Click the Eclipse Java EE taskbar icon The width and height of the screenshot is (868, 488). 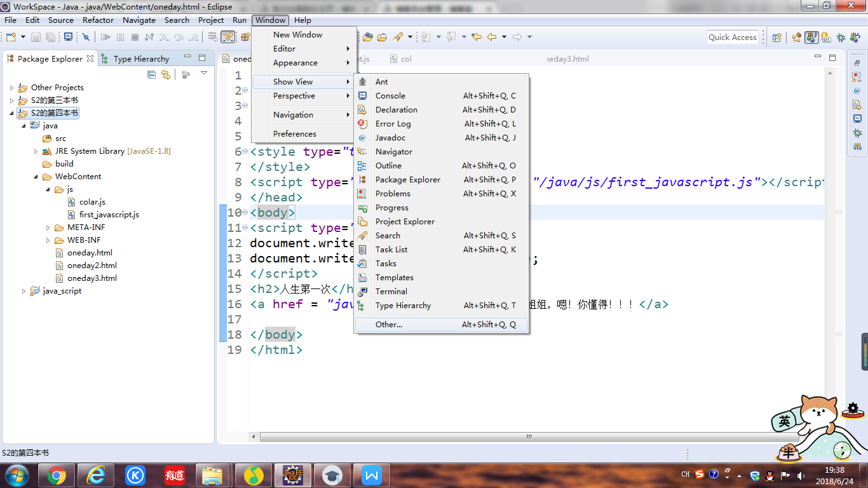(293, 475)
